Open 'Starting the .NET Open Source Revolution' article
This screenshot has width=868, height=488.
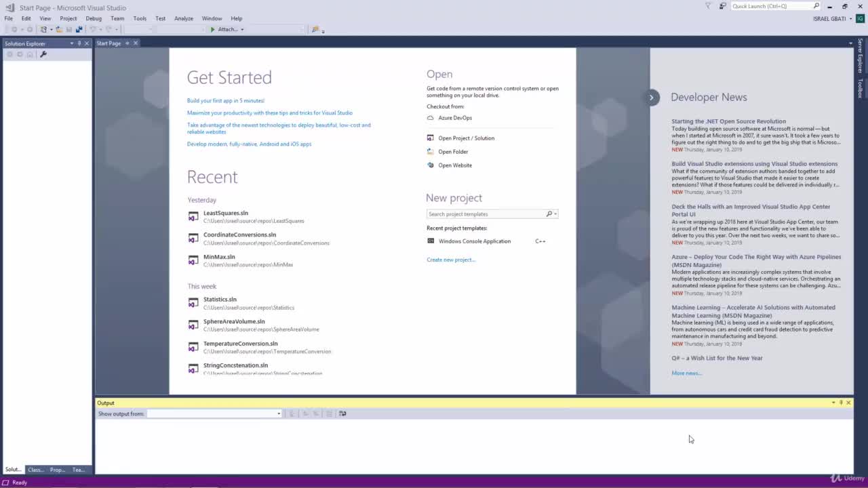(729, 121)
